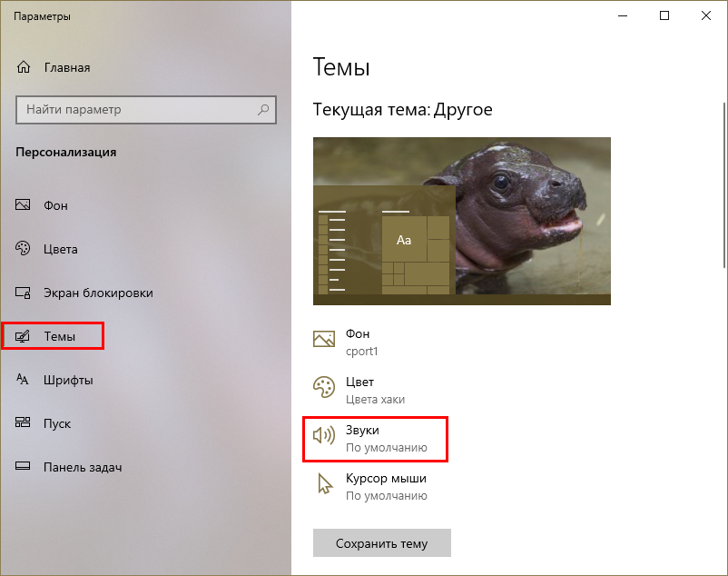Viewport: 728px width, 576px height.
Task: Open the Шрифты settings page
Action: tap(68, 380)
